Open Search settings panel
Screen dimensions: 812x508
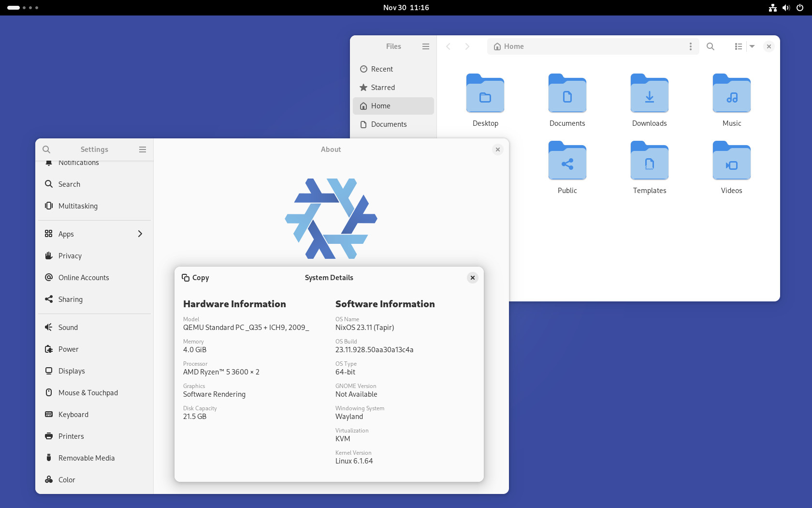pyautogui.click(x=94, y=184)
